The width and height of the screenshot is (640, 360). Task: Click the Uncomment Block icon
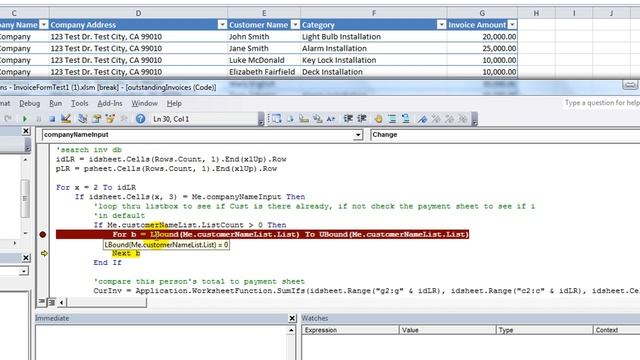pyautogui.click(x=406, y=119)
